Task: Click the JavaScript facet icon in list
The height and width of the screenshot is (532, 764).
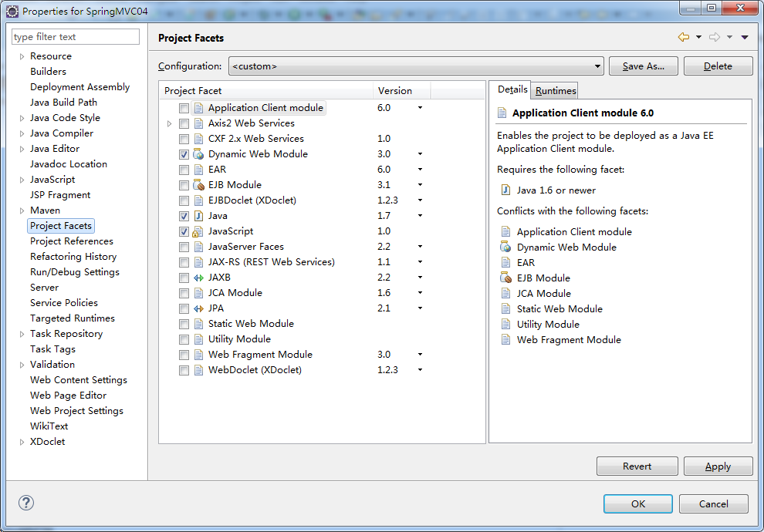Action: [x=198, y=231]
